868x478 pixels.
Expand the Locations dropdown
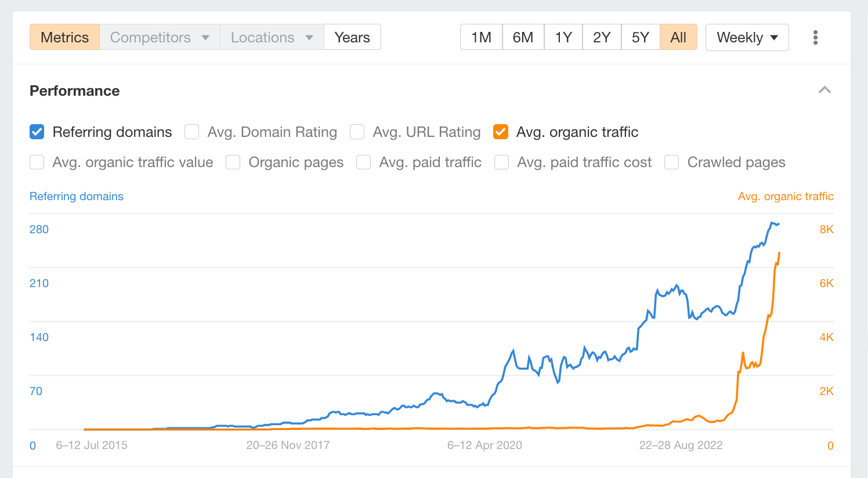click(272, 37)
